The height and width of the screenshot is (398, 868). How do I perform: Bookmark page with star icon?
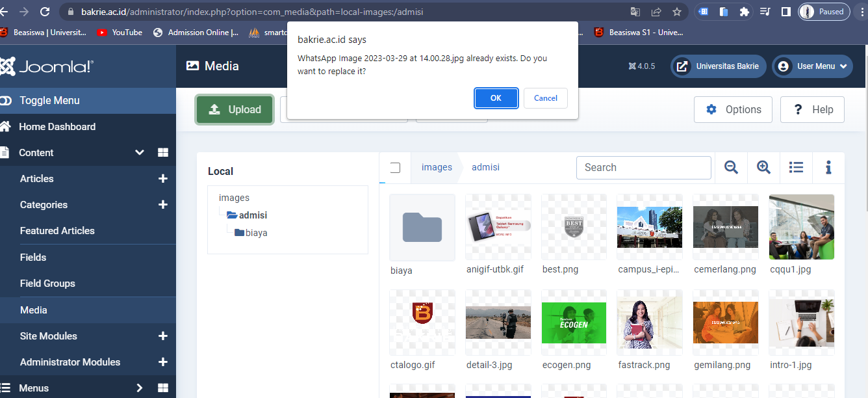click(x=677, y=12)
